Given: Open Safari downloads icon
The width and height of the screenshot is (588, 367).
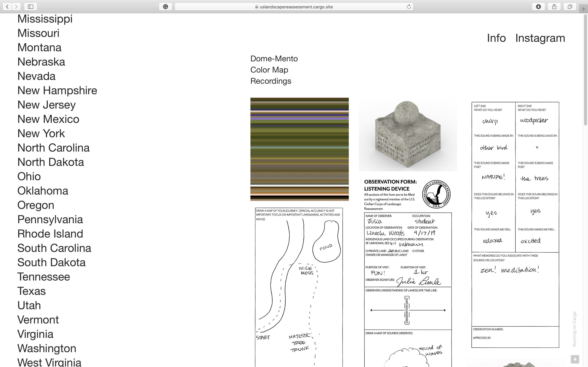Looking at the screenshot, I should pyautogui.click(x=538, y=7).
